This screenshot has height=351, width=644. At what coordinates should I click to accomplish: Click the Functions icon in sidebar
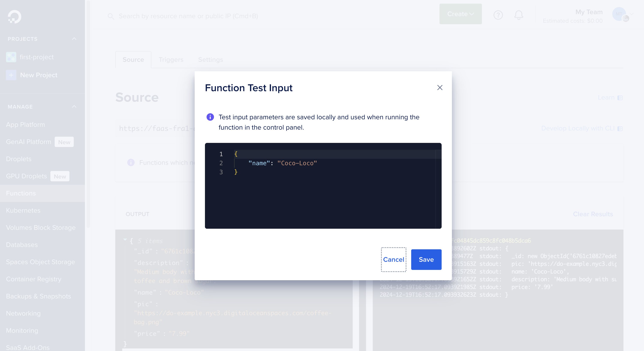coord(21,193)
